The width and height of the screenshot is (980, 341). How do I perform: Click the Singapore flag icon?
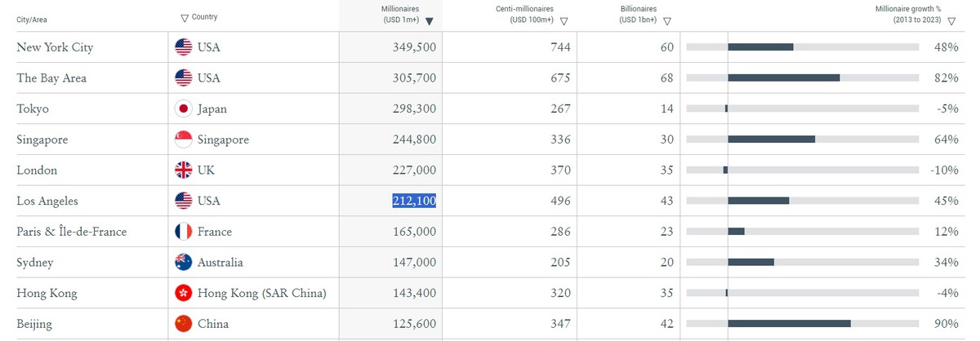click(x=184, y=139)
